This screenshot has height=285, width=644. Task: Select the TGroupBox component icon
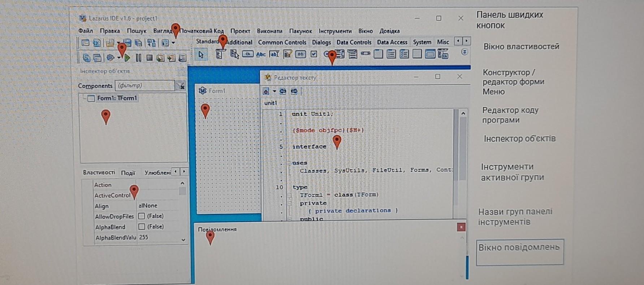click(378, 54)
